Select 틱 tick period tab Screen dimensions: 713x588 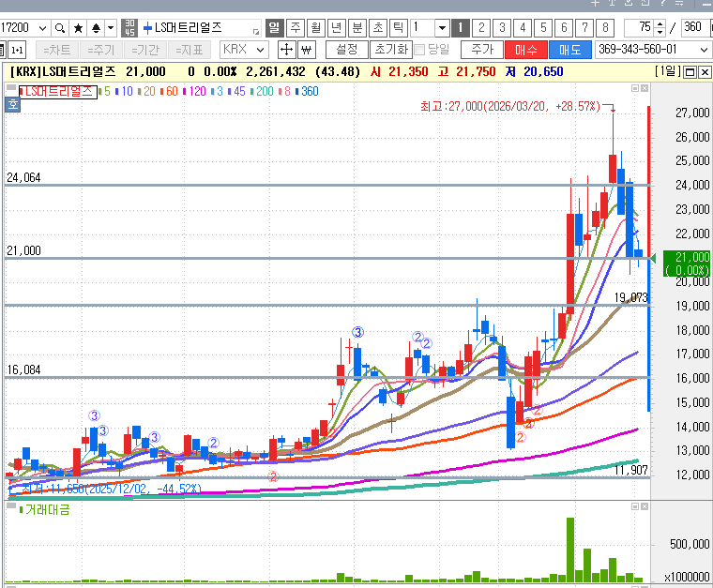pos(399,28)
